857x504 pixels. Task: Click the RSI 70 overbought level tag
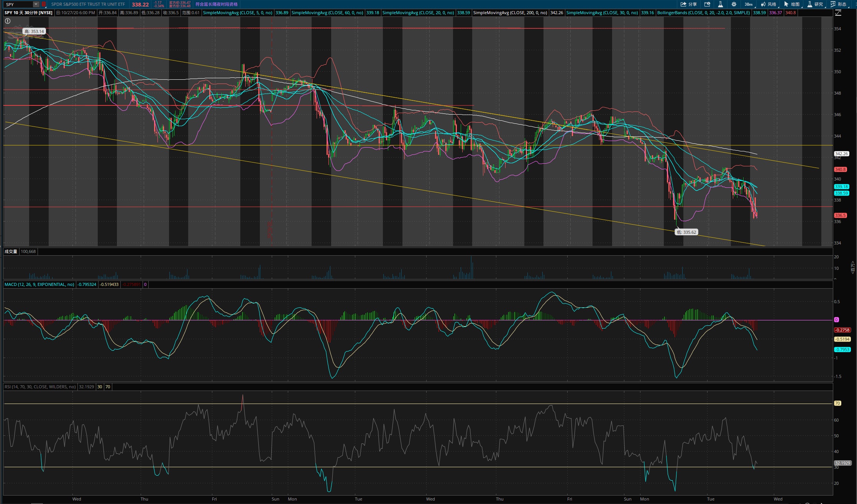tap(837, 403)
